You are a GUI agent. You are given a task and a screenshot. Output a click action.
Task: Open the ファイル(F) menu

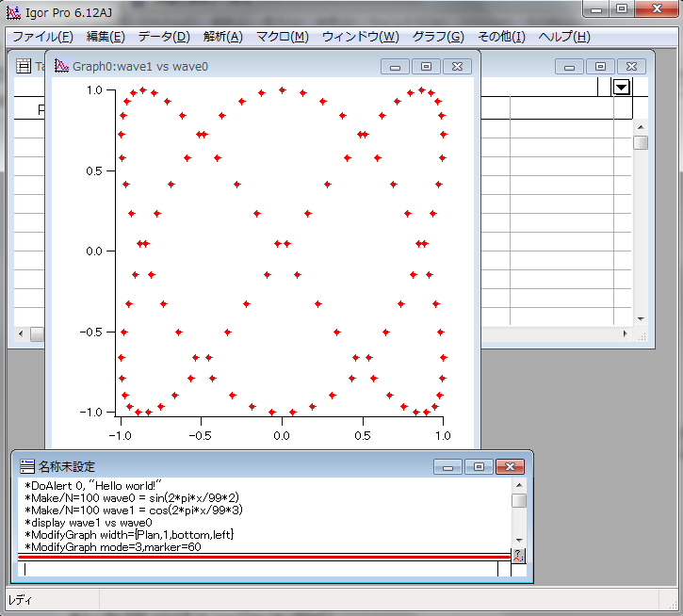tap(41, 37)
